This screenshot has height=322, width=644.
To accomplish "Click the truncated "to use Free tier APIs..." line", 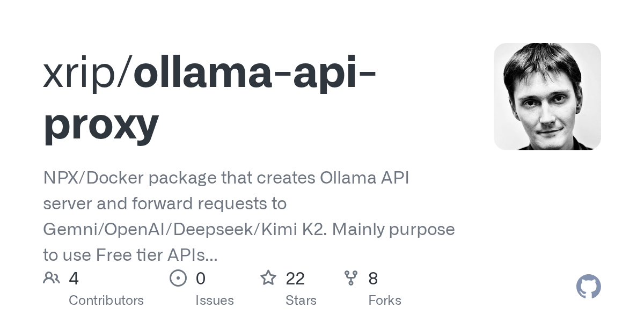I will coord(130,255).
